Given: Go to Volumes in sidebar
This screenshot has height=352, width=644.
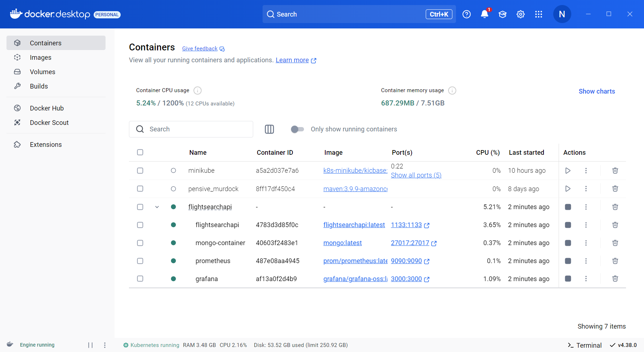Looking at the screenshot, I should pyautogui.click(x=56, y=72).
